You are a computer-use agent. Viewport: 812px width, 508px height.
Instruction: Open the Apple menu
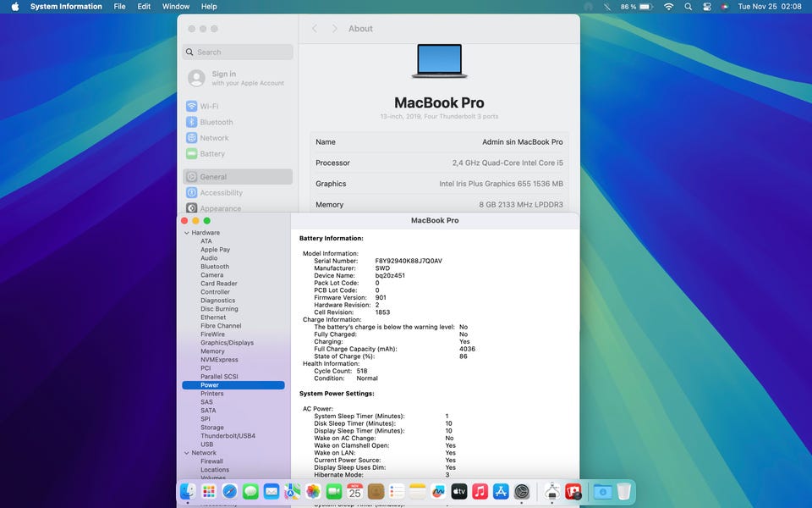click(x=15, y=7)
